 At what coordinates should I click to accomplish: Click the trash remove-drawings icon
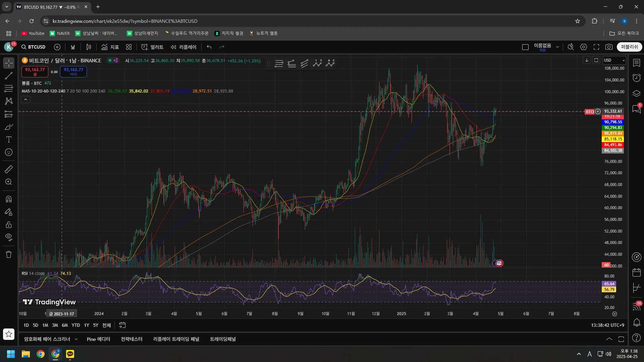pos(9,254)
